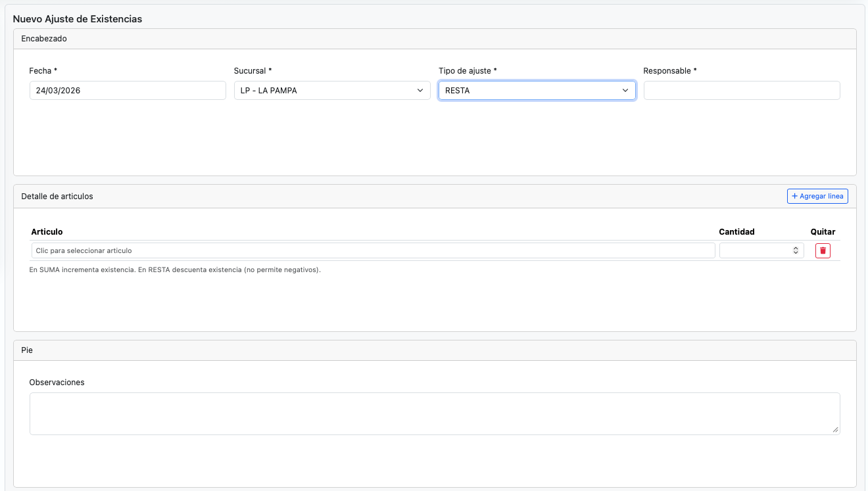
Task: Click the Articulo column header
Action: [x=47, y=232]
